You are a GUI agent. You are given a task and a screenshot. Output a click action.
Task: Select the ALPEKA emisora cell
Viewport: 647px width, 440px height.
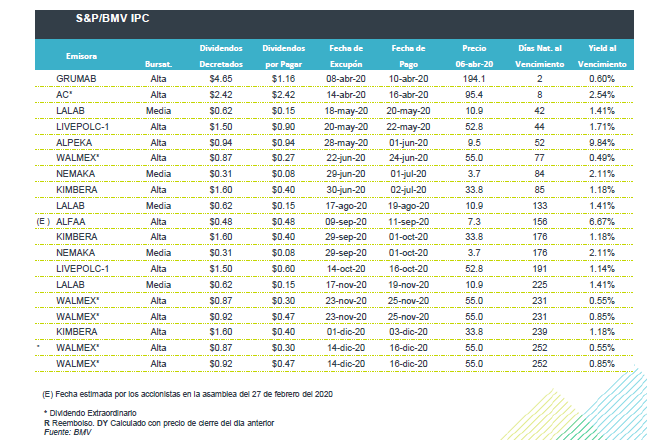pyautogui.click(x=74, y=143)
